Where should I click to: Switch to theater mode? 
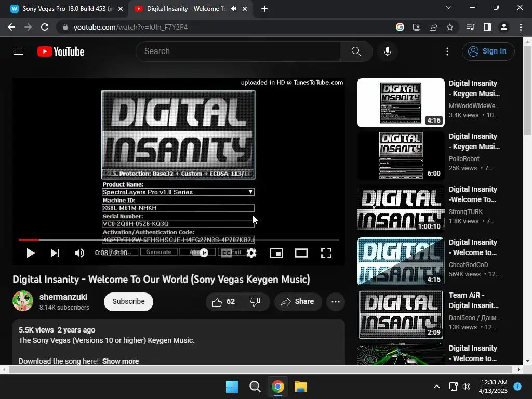click(x=301, y=253)
